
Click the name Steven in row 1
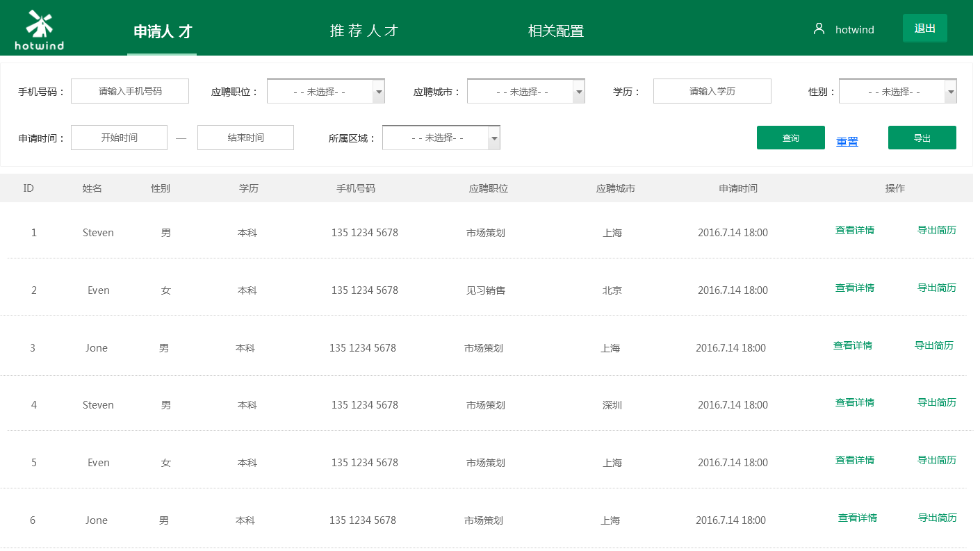point(98,233)
